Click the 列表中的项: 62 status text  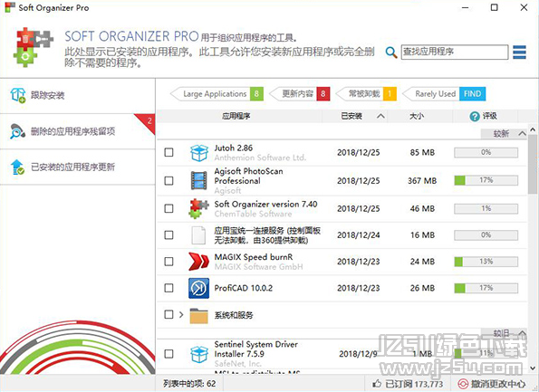tap(189, 384)
